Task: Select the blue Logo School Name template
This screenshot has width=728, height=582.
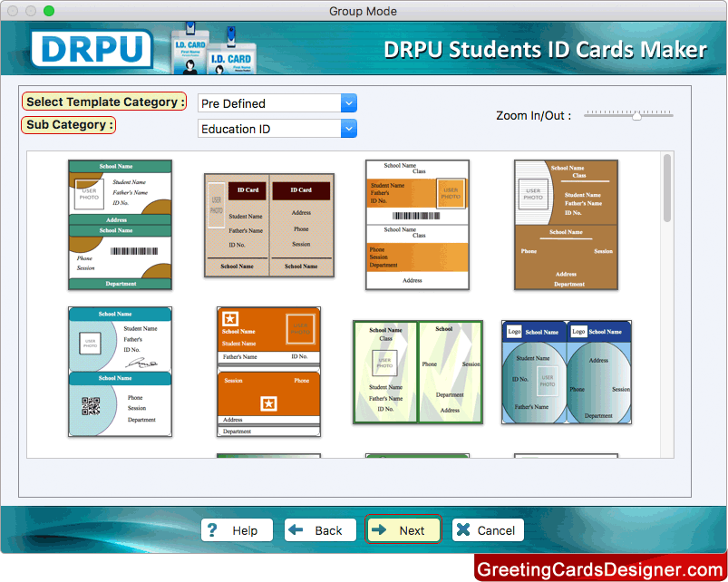Action: coord(567,373)
